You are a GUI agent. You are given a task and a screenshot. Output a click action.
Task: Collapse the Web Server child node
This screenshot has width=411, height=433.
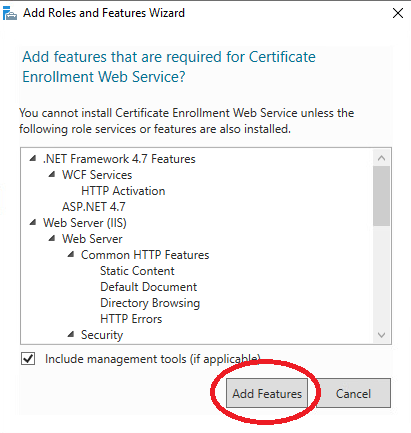coord(52,239)
